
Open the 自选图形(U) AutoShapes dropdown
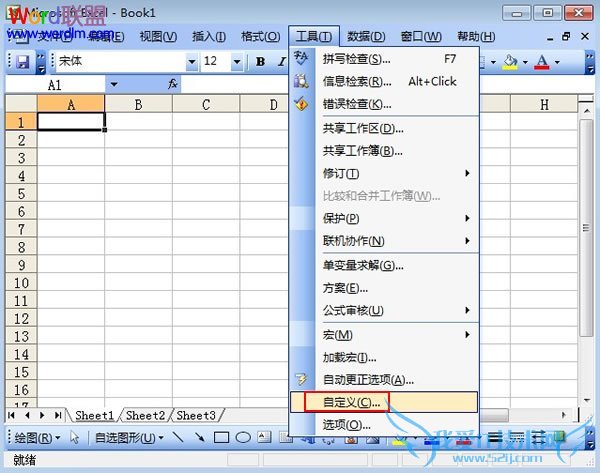pos(129,437)
